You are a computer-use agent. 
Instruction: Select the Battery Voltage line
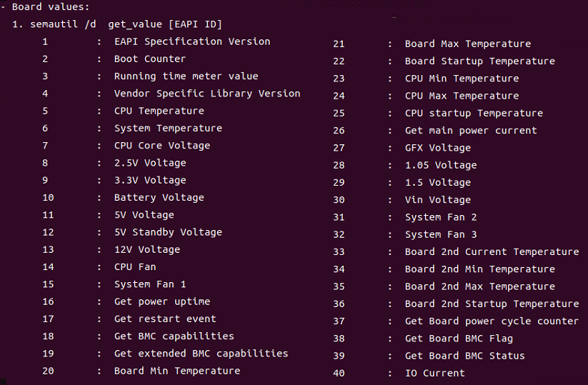pos(159,198)
